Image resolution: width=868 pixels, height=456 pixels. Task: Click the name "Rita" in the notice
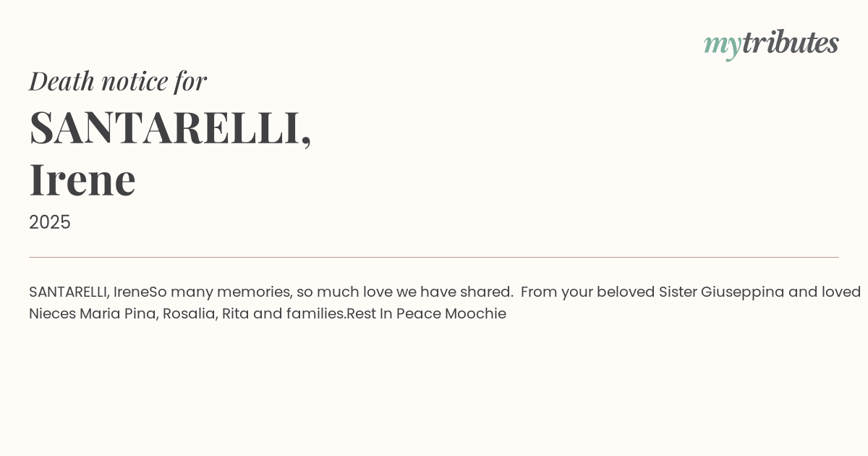point(235,314)
